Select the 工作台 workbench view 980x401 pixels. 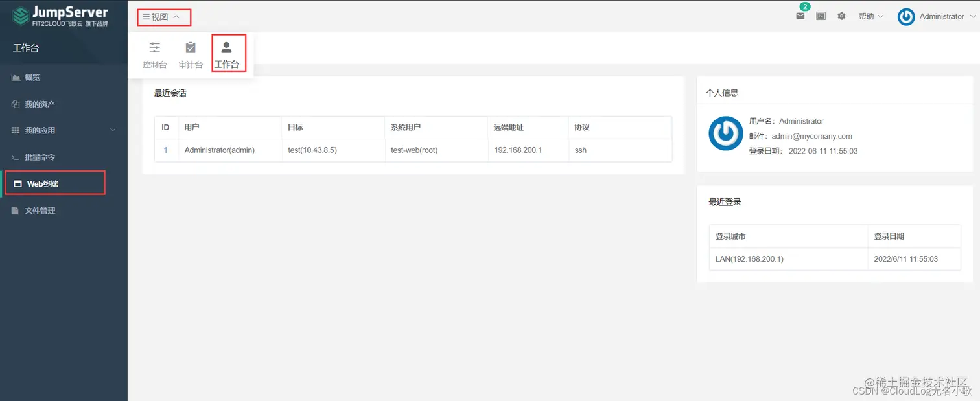coord(227,55)
